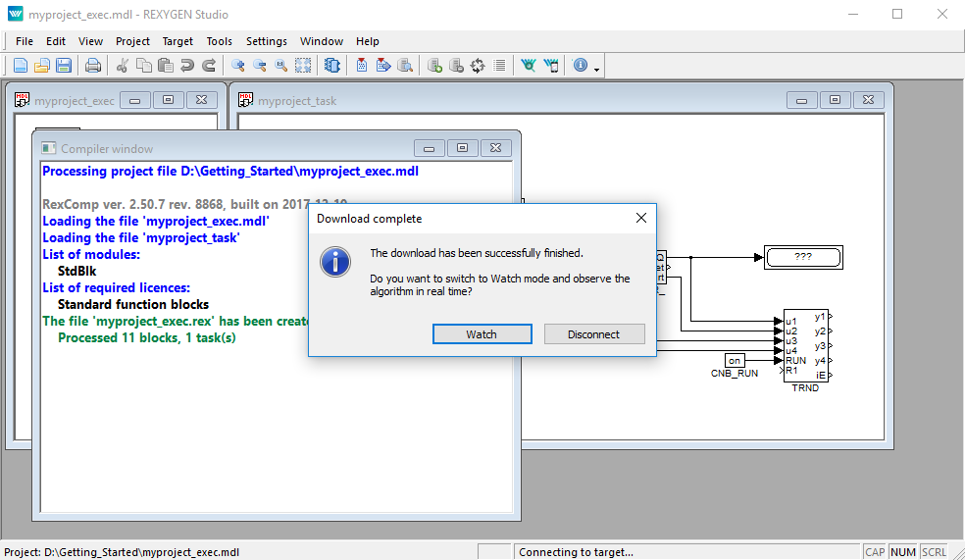Viewport: 965px width, 560px height.
Task: Open the Settings menu
Action: coord(267,41)
